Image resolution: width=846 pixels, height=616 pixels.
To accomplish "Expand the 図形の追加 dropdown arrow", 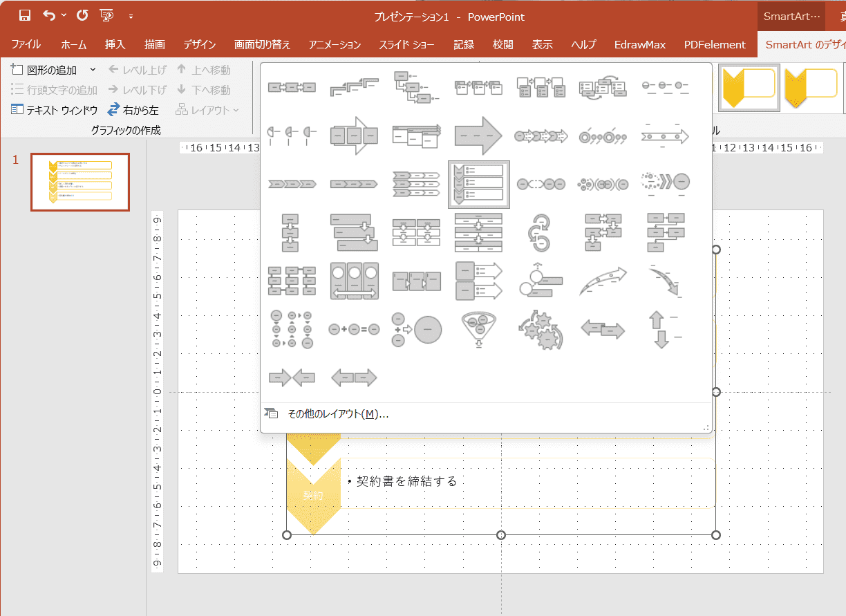I will pyautogui.click(x=93, y=70).
